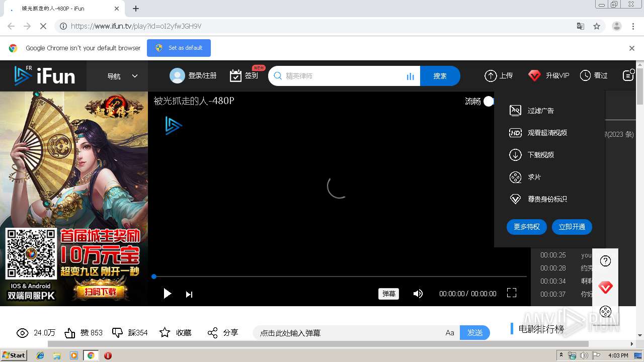Open 登录/注册 login link
Screen dimensions: 644x362
pos(202,76)
